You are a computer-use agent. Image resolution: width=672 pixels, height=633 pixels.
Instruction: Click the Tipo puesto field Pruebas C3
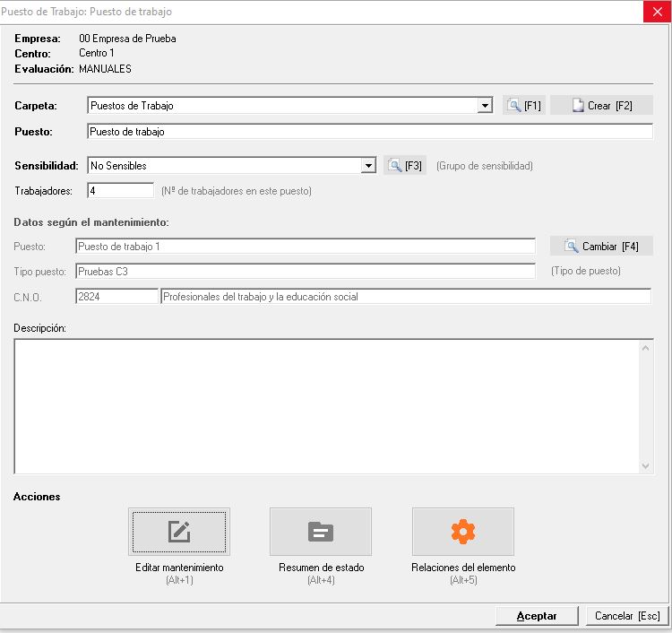tap(305, 271)
